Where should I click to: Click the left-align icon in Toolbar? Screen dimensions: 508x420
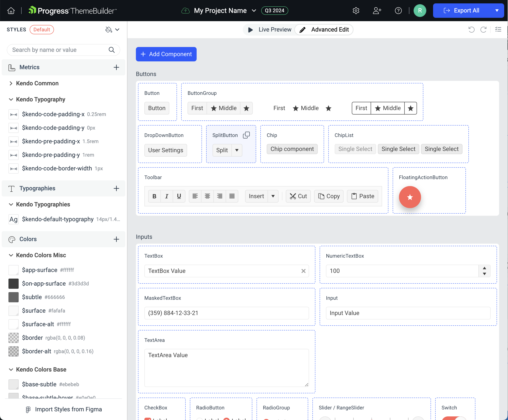coord(195,196)
